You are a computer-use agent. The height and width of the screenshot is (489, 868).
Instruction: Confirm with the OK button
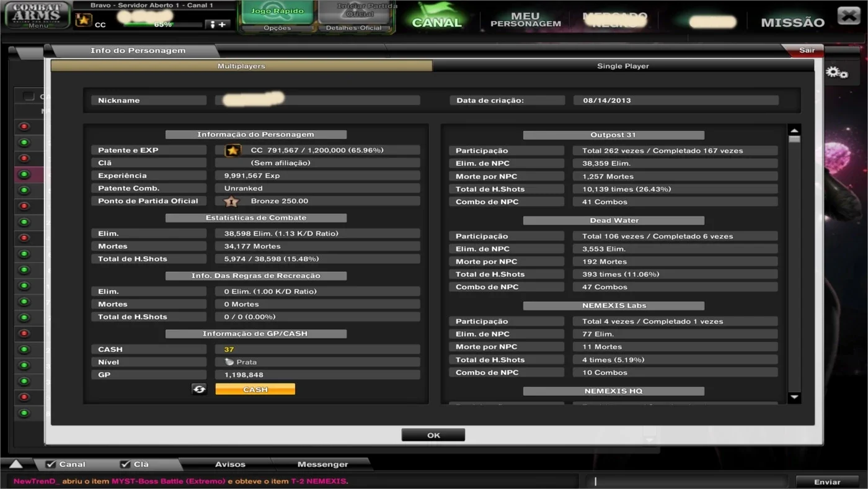433,435
